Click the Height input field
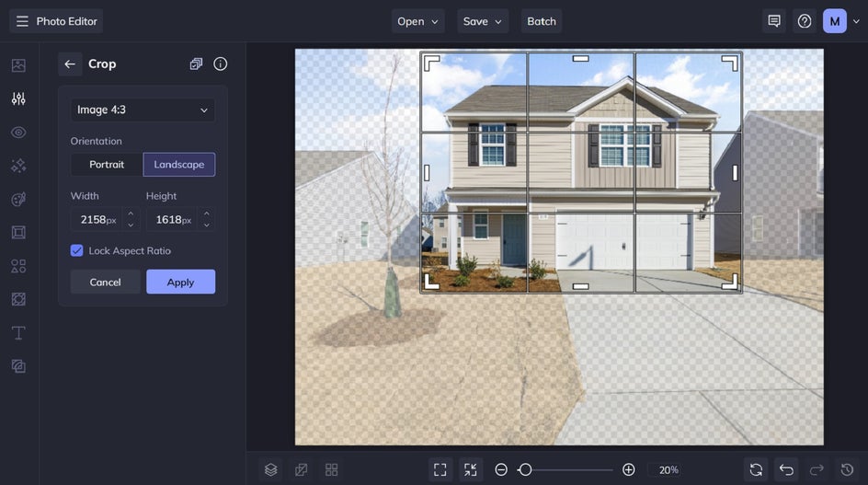 pos(174,220)
